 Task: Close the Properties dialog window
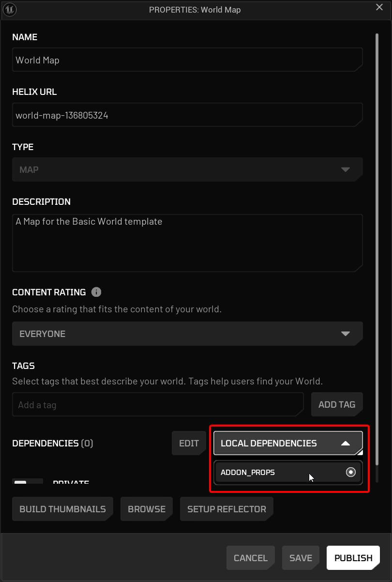pos(379,7)
